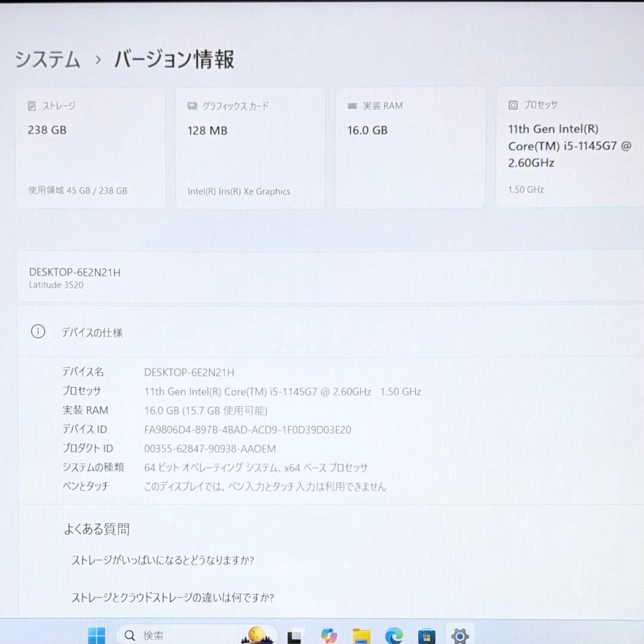Viewport: 644px width, 644px height.
Task: Open Microsoft Store from the taskbar
Action: coord(426,636)
